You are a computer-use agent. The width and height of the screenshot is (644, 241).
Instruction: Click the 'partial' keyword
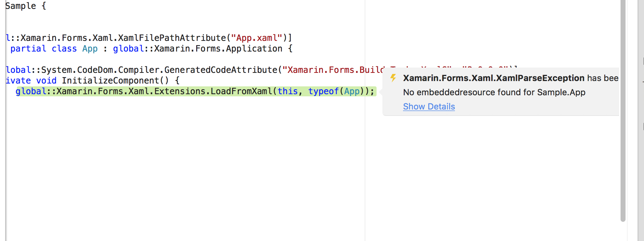(28, 49)
